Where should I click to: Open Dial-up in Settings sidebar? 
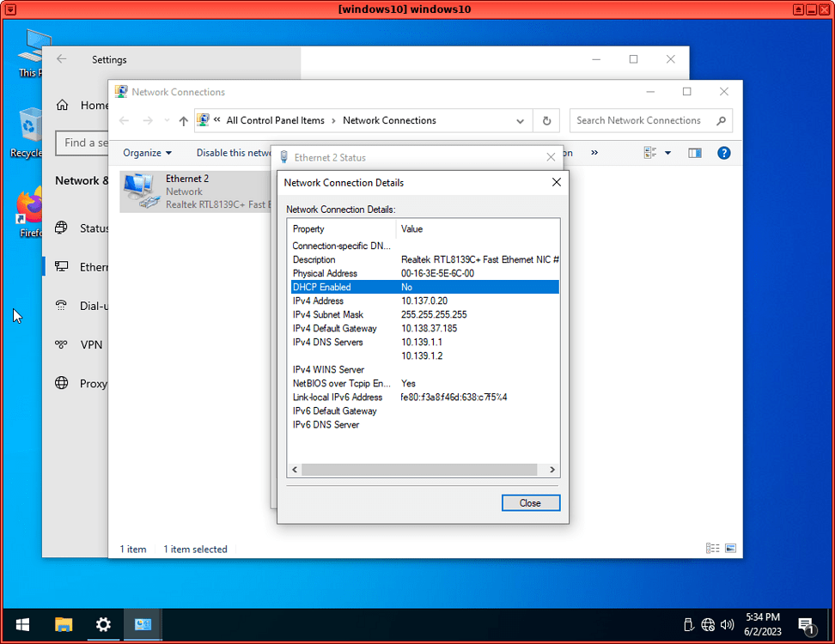82,306
